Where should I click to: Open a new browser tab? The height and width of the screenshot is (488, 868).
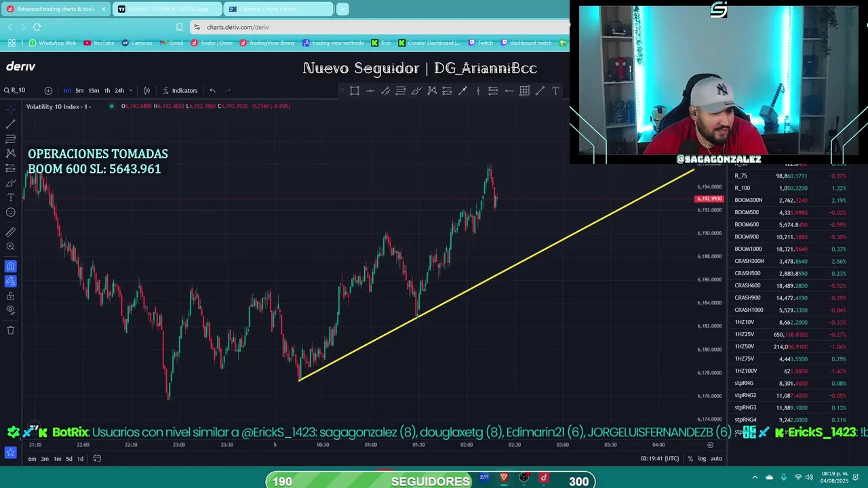(342, 9)
